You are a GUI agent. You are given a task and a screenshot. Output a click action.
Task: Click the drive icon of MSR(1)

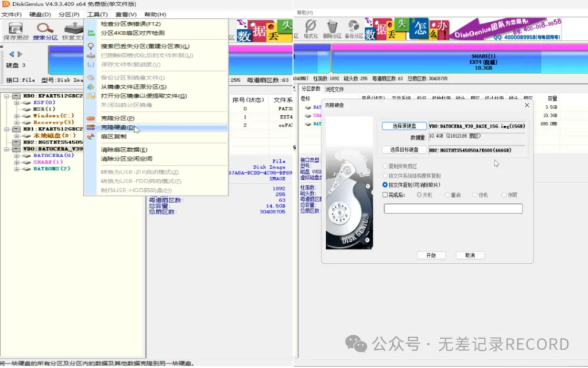[x=26, y=109]
